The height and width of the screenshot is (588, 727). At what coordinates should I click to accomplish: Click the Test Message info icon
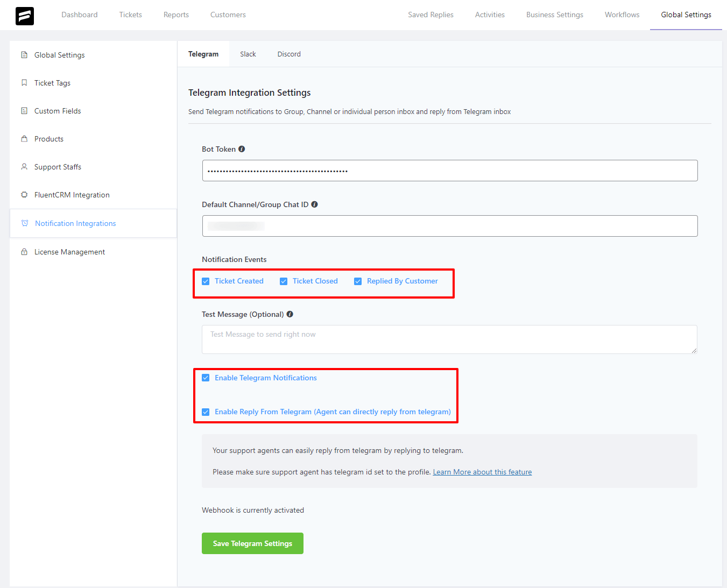[290, 314]
